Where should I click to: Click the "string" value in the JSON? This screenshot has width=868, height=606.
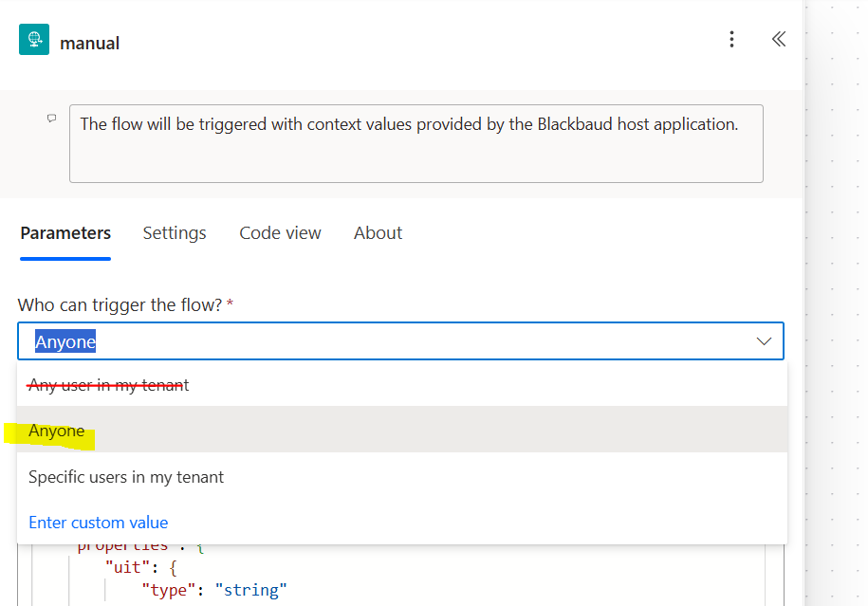[x=250, y=590]
